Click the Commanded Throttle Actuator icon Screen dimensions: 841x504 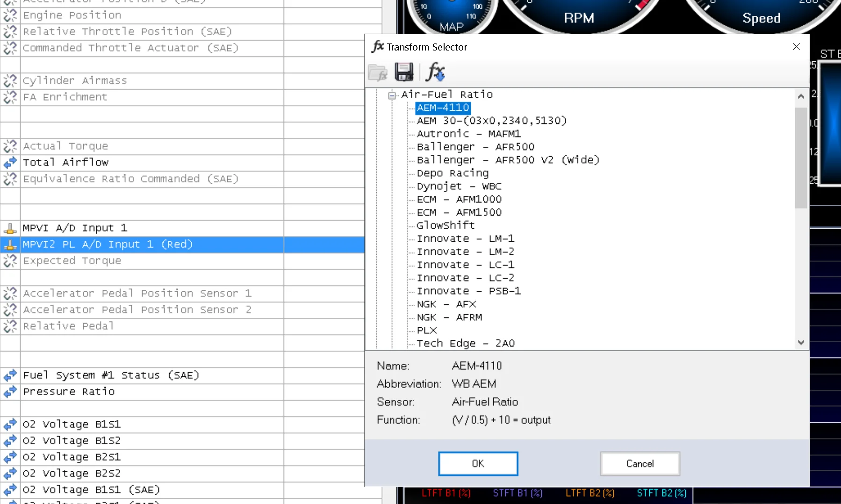tap(10, 48)
